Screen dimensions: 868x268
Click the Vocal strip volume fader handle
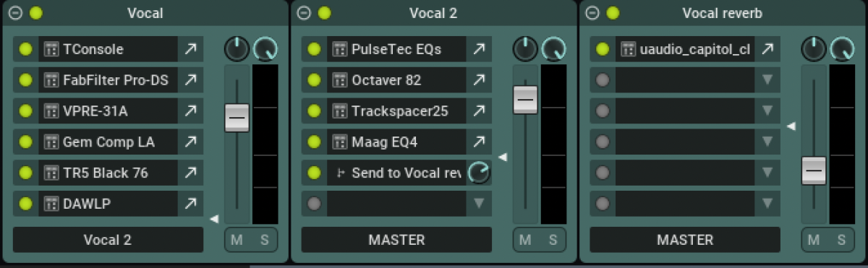(x=237, y=117)
